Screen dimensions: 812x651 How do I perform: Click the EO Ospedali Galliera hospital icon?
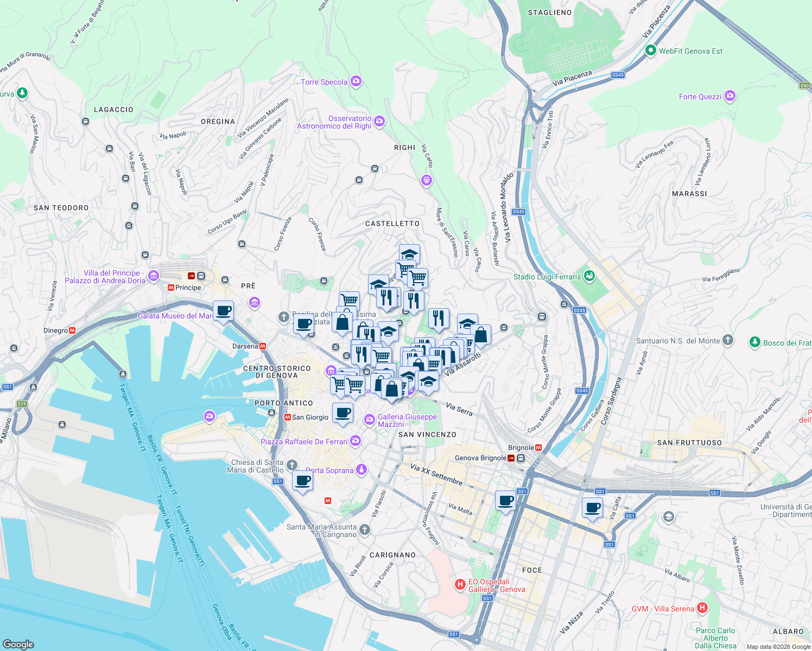460,585
